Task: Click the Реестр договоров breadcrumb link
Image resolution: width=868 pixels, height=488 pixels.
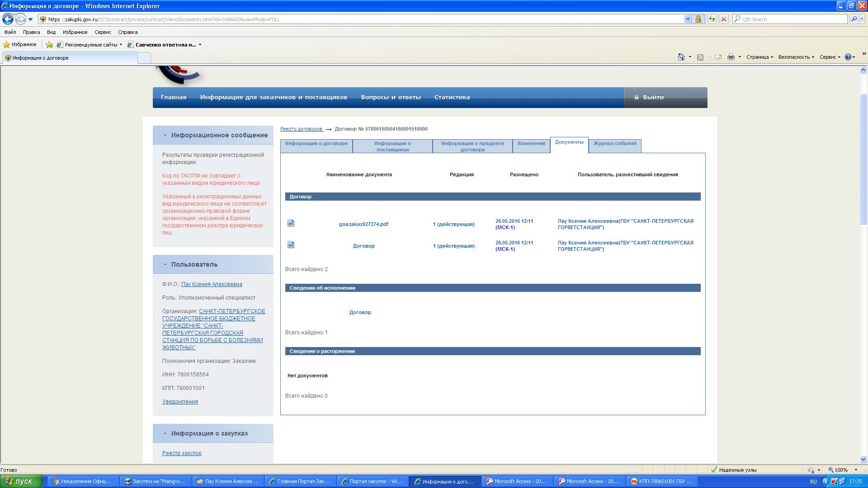Action: click(301, 129)
